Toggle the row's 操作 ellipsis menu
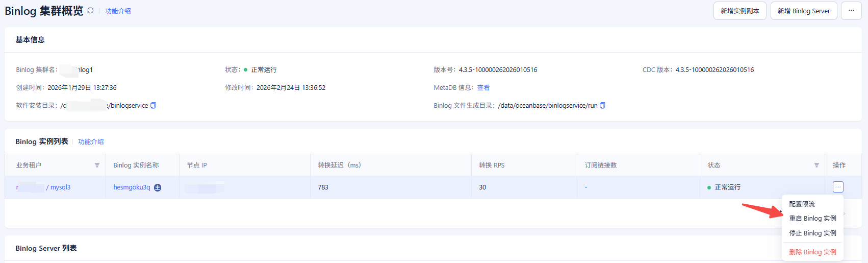Screen dimensions: 868x263 tap(838, 187)
